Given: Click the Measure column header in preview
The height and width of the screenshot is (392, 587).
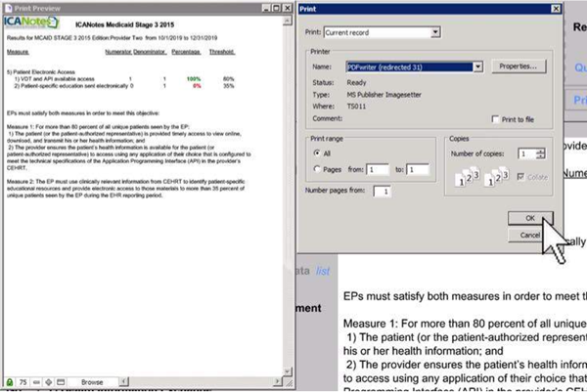Looking at the screenshot, I should click(x=18, y=52).
